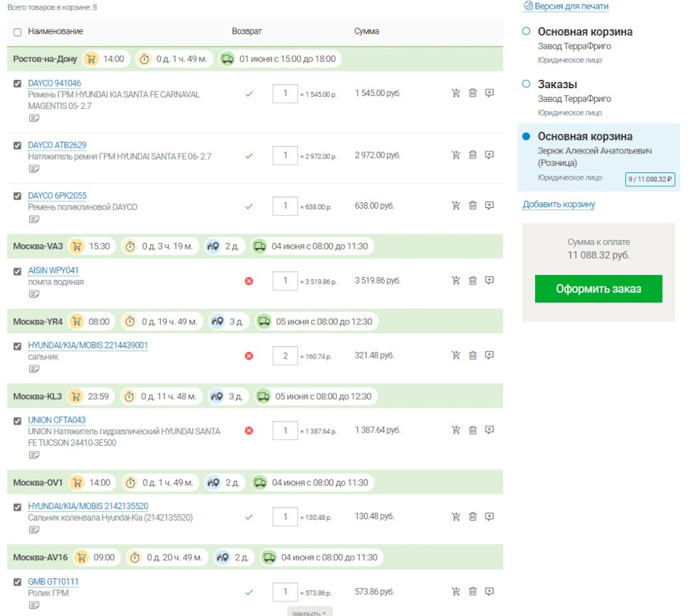The width and height of the screenshot is (698, 616).
Task: Click note icon under UNION CFTA043
Action: tap(34, 455)
